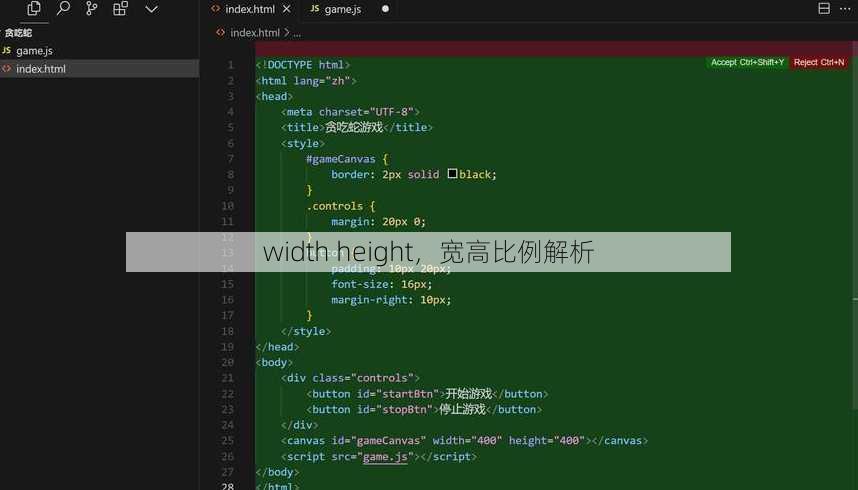
Task: Click the div class="controls" line
Action: coord(350,378)
